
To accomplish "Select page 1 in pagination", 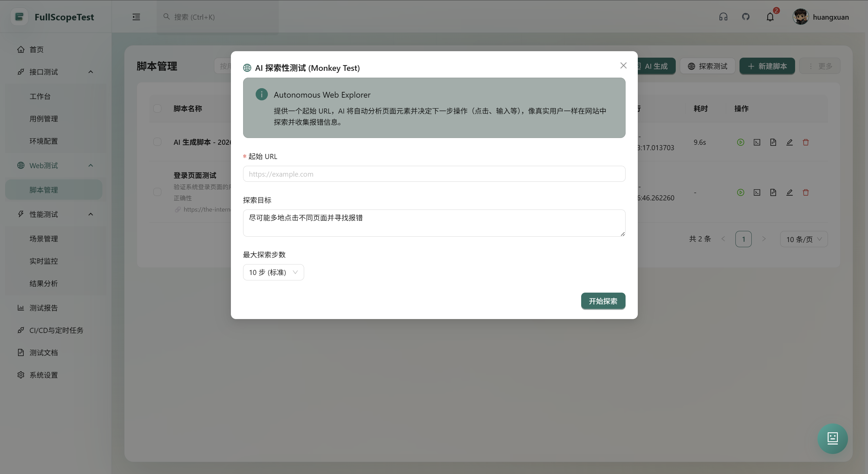I will pyautogui.click(x=743, y=239).
